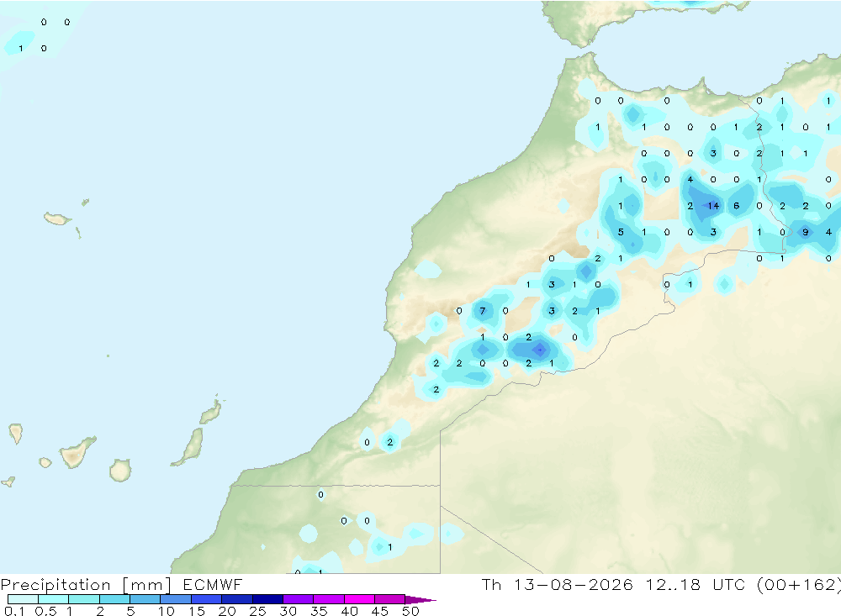Image resolution: width=841 pixels, height=616 pixels.
Task: Click the map value '5' on the map
Action: pyautogui.click(x=621, y=232)
